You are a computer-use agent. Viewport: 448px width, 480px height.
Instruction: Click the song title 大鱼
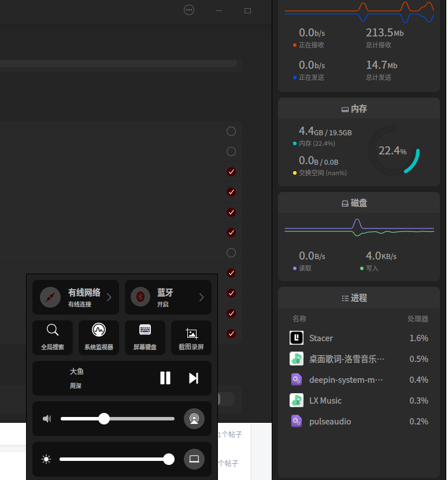(x=76, y=371)
